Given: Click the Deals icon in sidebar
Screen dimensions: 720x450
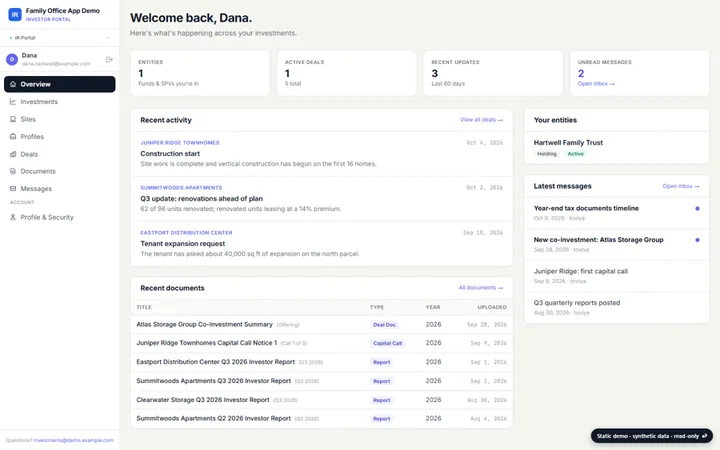Looking at the screenshot, I should [x=13, y=154].
